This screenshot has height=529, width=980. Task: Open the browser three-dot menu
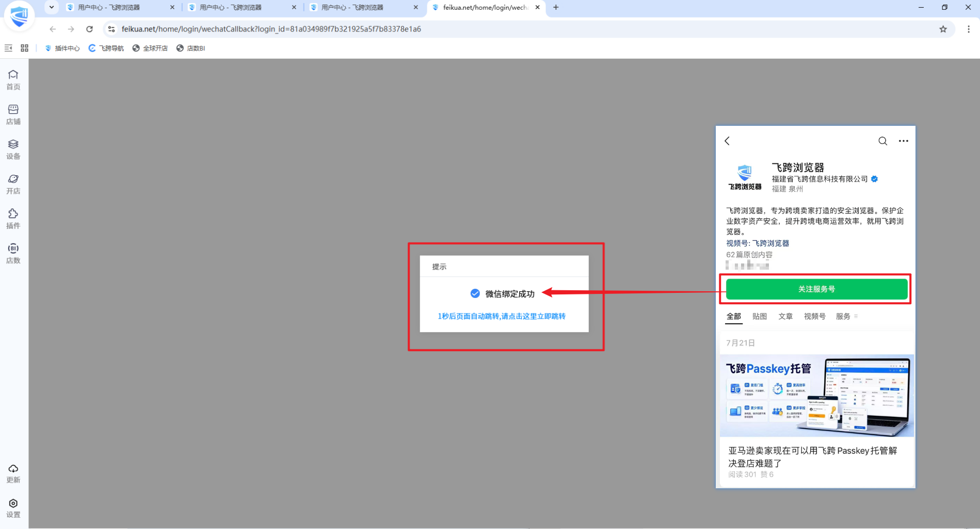(969, 29)
